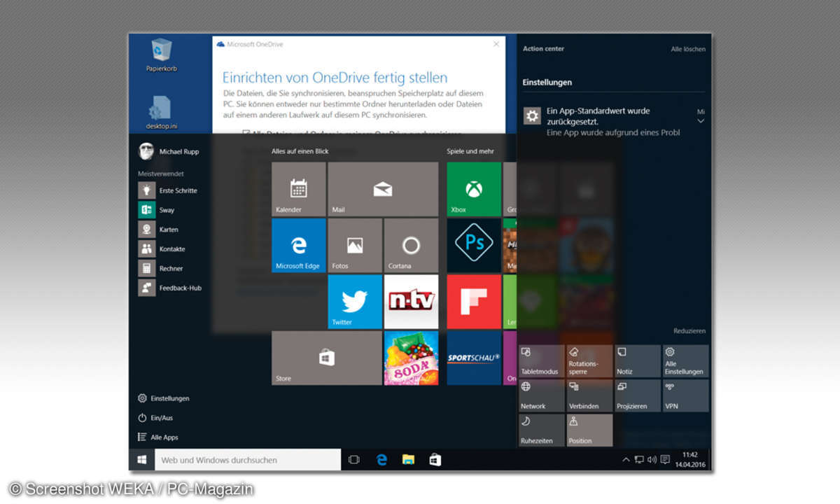
Task: Click Verbinden quick action
Action: pos(589,395)
